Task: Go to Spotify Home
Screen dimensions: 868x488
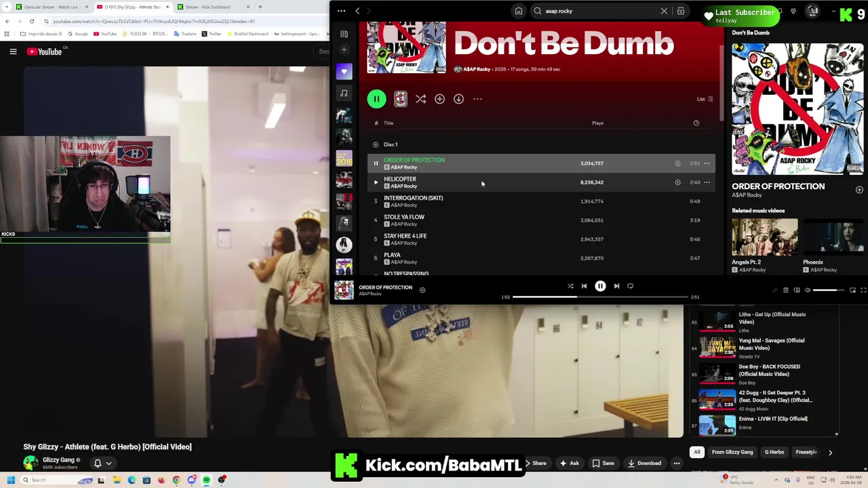Action: point(518,11)
